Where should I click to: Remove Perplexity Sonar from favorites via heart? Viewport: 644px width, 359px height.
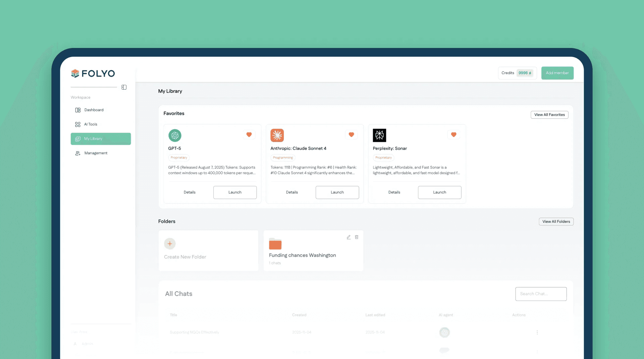click(x=453, y=135)
